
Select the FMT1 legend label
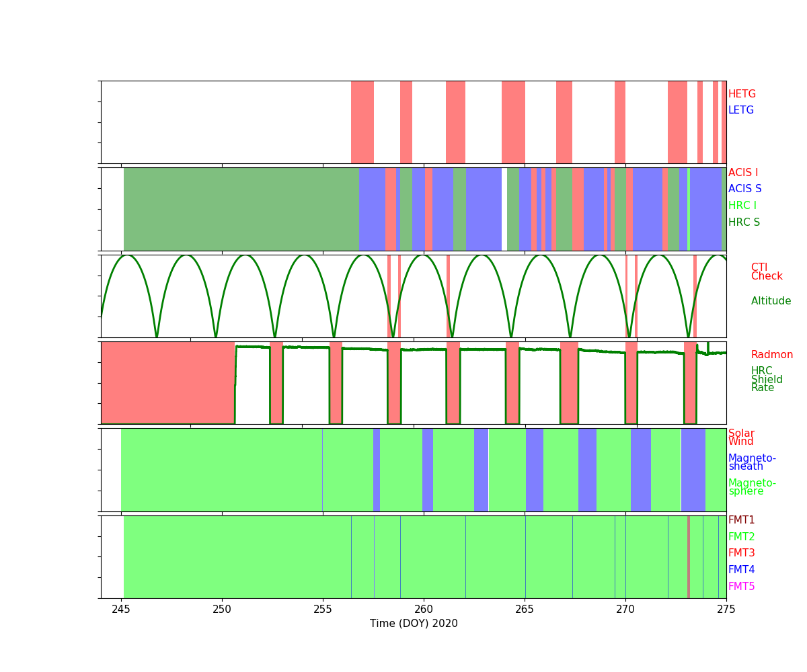(x=741, y=520)
